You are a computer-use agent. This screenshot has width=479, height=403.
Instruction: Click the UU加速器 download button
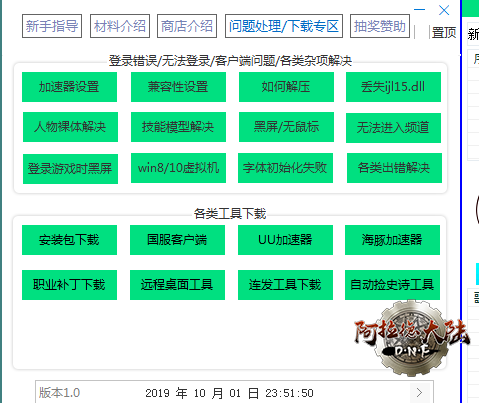(285, 240)
